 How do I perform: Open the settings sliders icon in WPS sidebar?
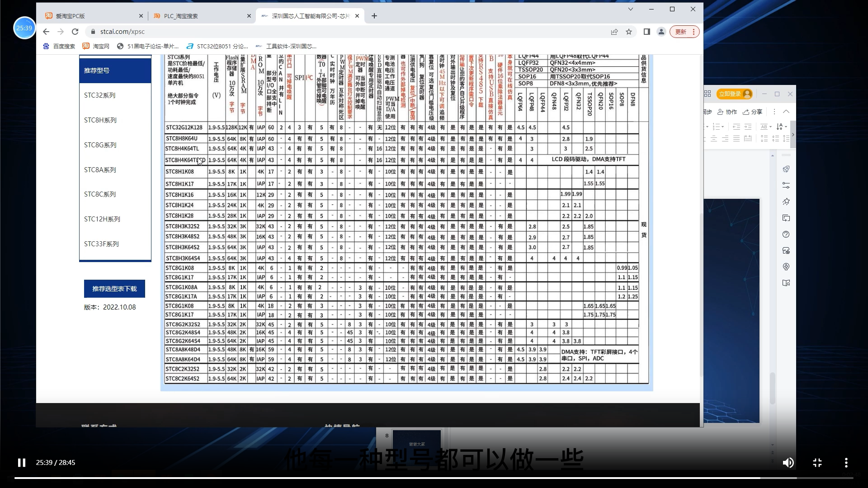point(786,185)
